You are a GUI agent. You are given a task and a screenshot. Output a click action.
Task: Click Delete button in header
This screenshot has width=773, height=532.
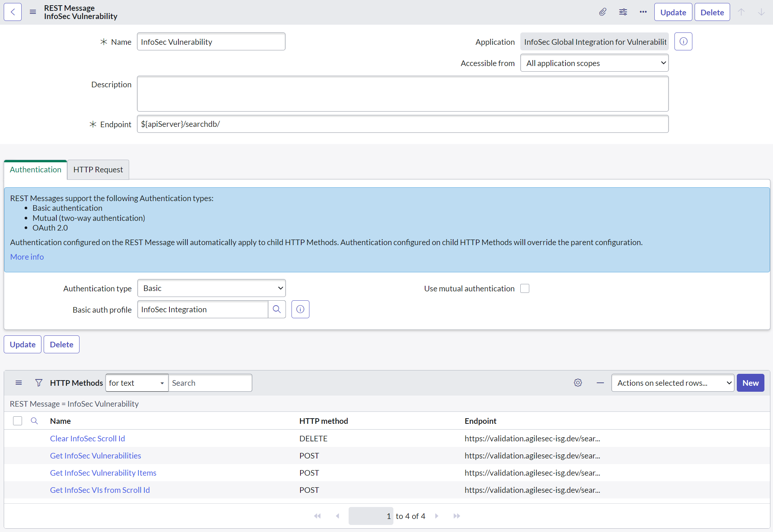[x=712, y=12]
